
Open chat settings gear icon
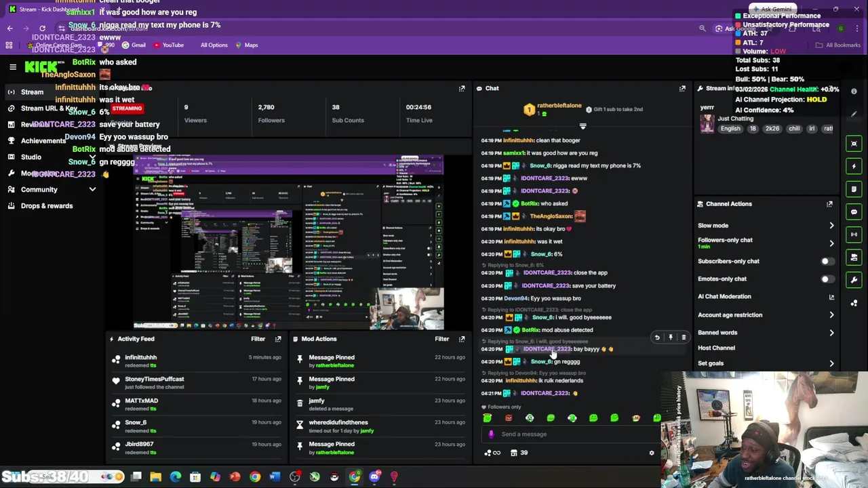[x=652, y=453]
